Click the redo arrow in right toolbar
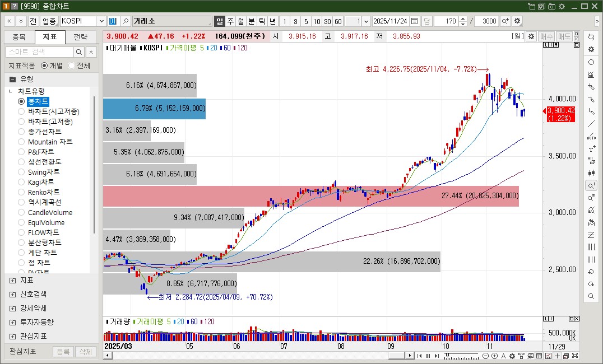This screenshot has width=603, height=364. coord(591,284)
